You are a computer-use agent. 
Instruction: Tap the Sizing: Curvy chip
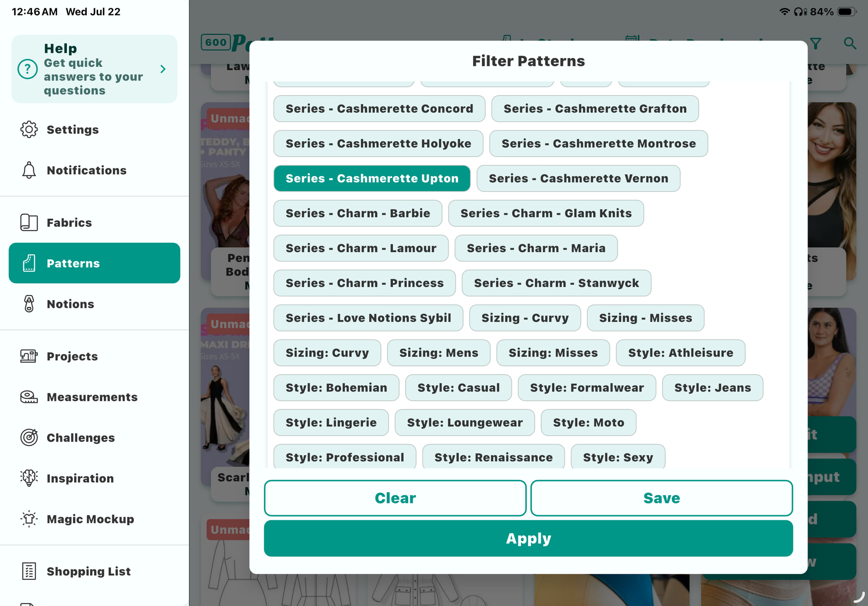pyautogui.click(x=327, y=353)
